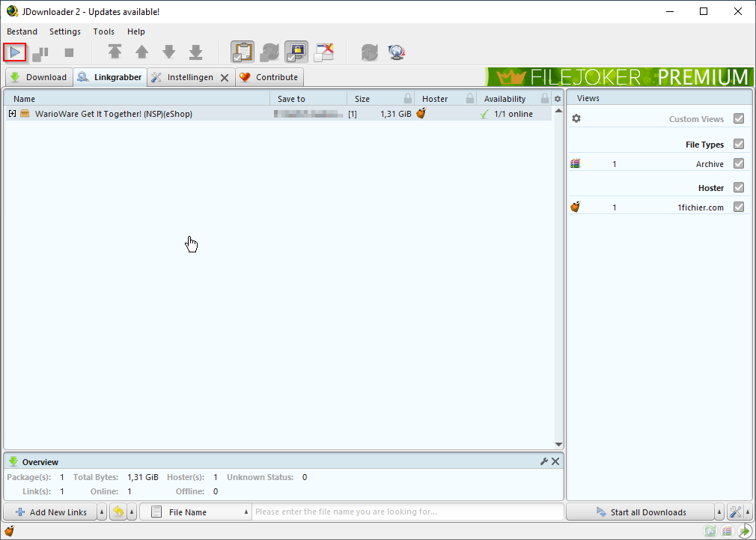Toggle silent mode in the toolbar
The height and width of the screenshot is (540, 756).
(x=324, y=52)
